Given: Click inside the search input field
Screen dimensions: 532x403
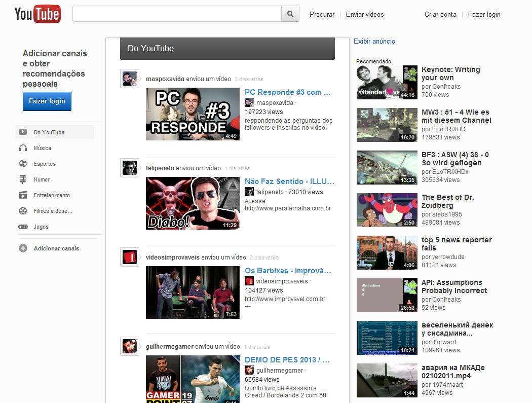Looking at the screenshot, I should pos(176,14).
